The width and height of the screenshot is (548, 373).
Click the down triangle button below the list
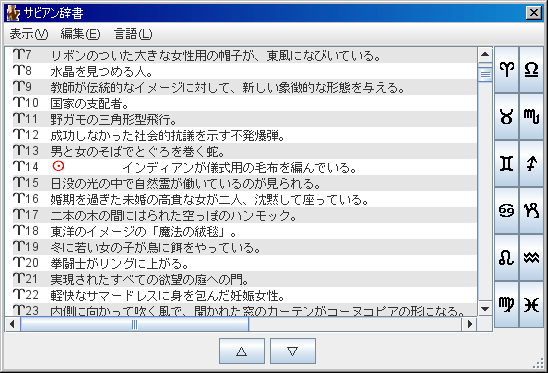(293, 351)
